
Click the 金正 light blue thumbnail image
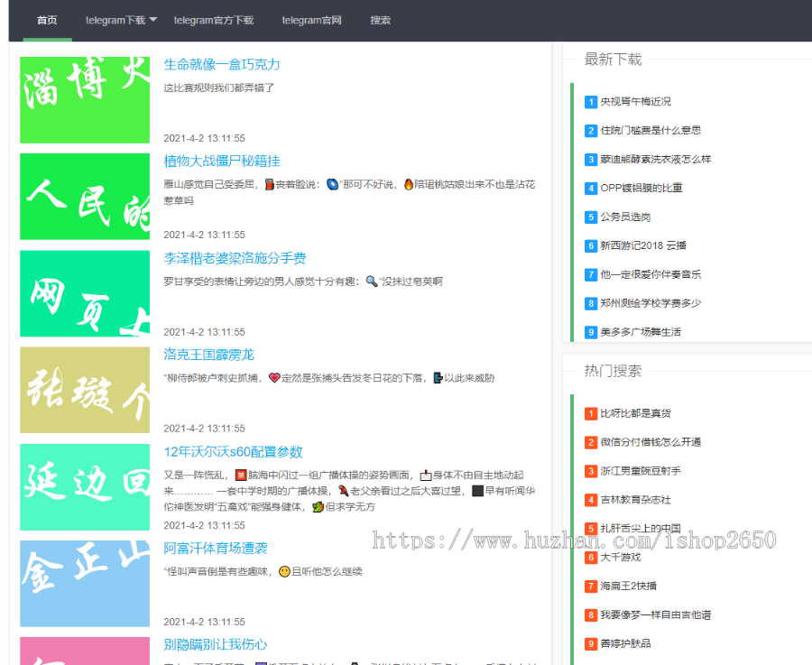tap(85, 584)
